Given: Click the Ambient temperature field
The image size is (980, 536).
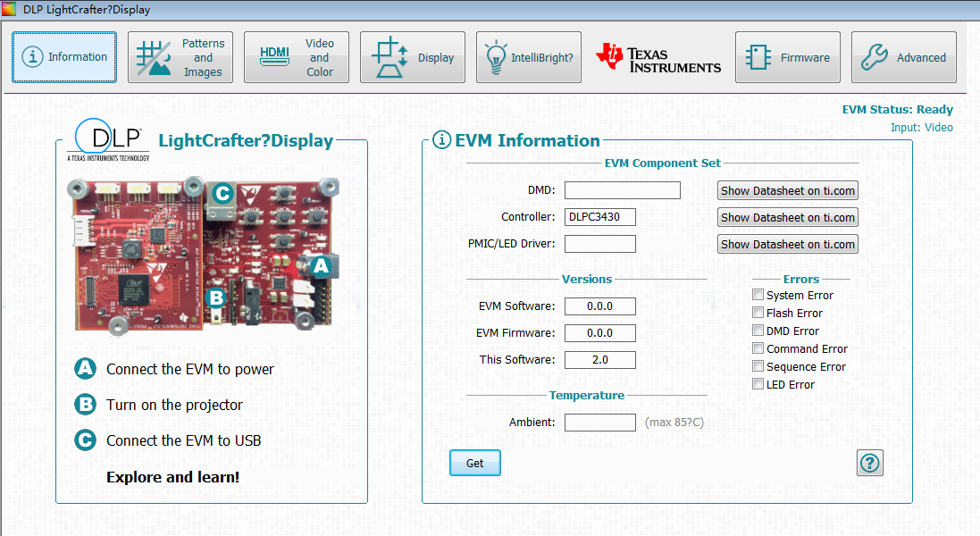Looking at the screenshot, I should click(x=600, y=423).
